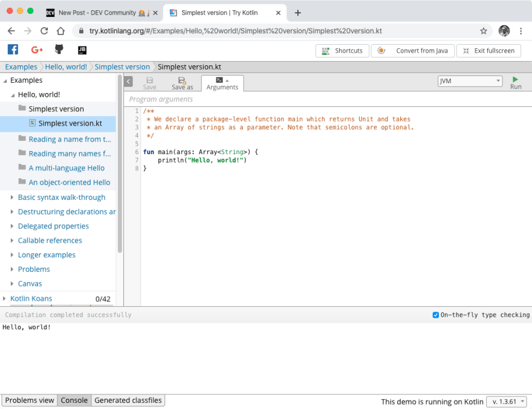
Task: View site info via padlock icon
Action: coord(81,31)
